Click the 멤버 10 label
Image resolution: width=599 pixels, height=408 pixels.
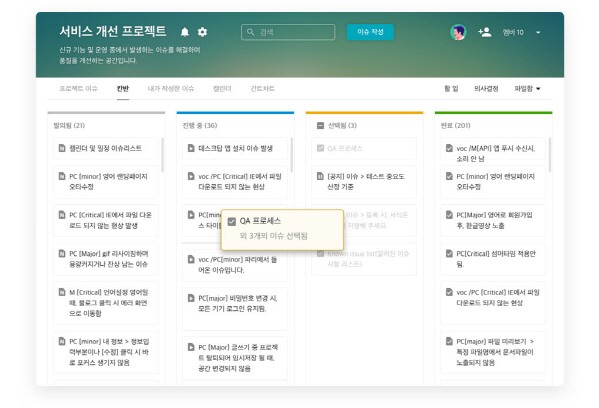[x=513, y=32]
